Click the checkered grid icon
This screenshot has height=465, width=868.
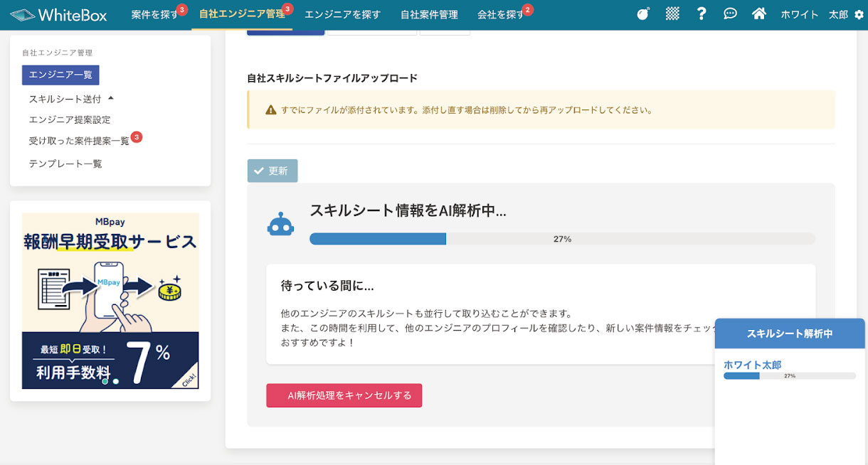672,14
